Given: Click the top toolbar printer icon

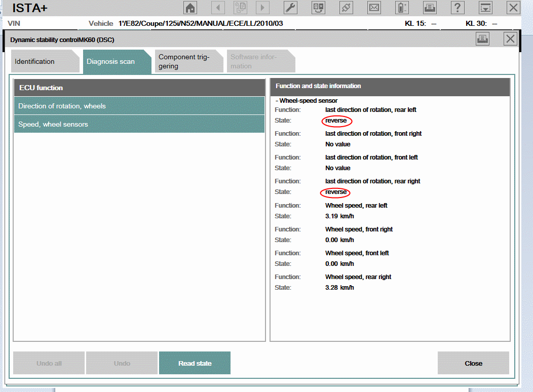Looking at the screenshot, I should (430, 8).
